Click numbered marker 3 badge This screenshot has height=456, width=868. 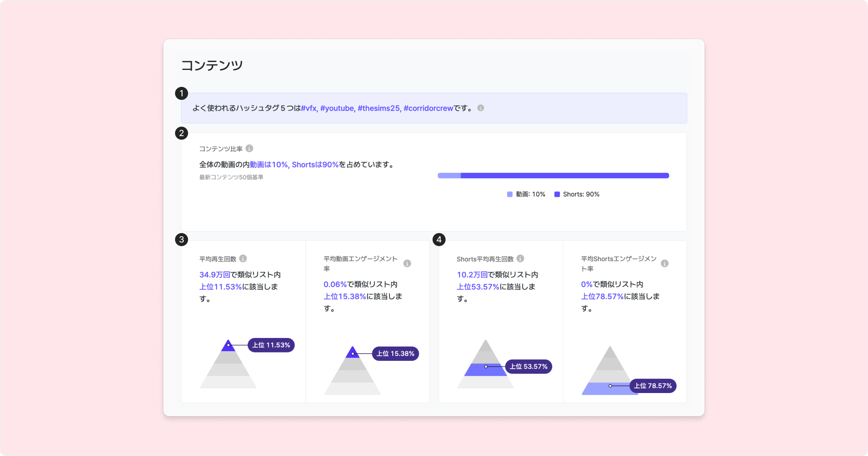182,240
